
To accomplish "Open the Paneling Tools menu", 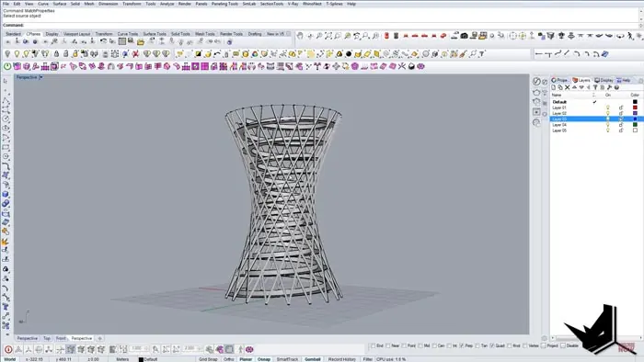I will tap(224, 4).
